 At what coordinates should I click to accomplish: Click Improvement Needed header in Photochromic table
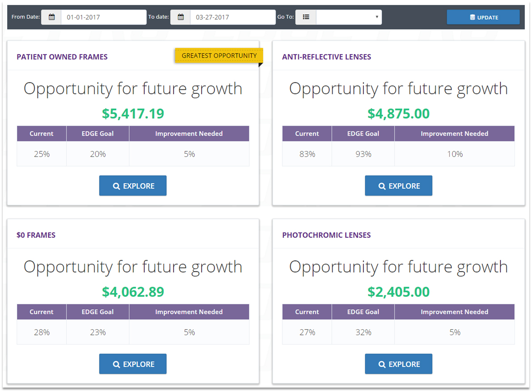tap(454, 312)
